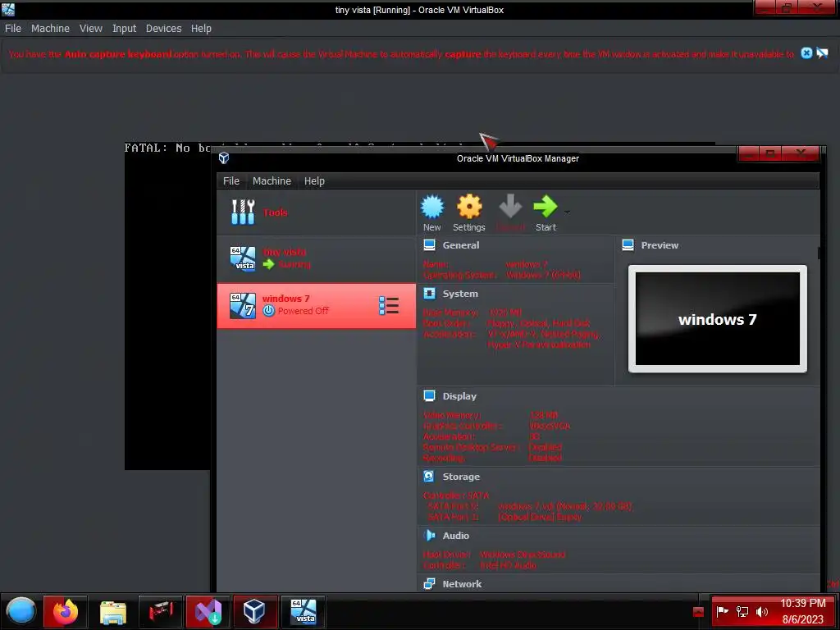Open the dropdown arrow beside Start

(x=567, y=212)
